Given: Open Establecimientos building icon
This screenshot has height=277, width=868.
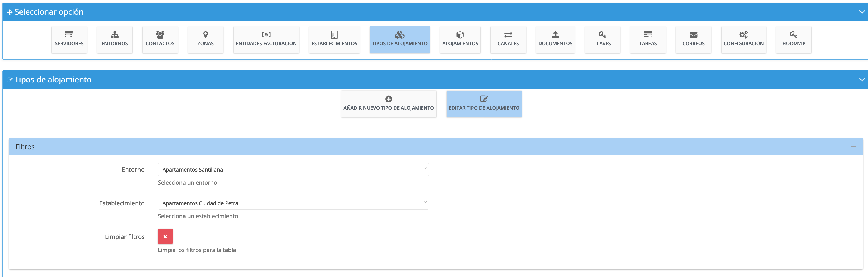Looking at the screenshot, I should (334, 35).
